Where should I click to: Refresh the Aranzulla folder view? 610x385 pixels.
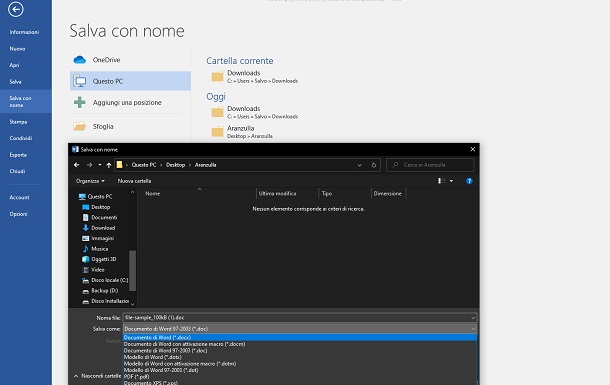(373, 165)
